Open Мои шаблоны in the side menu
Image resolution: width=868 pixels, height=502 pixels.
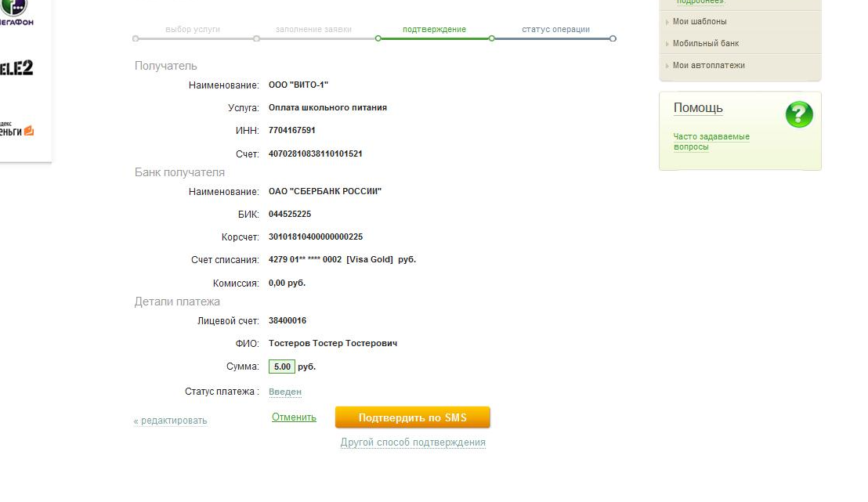click(700, 22)
